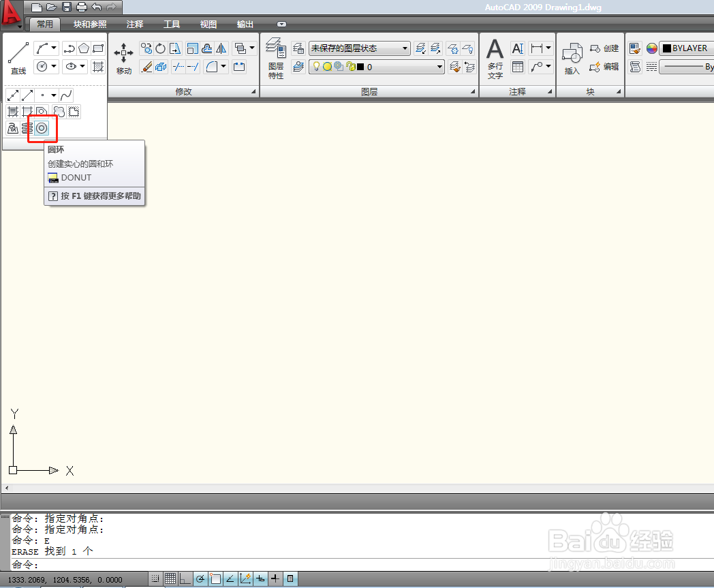The width and height of the screenshot is (714, 588).
Task: Select the Erase tool icon
Action: point(146,67)
